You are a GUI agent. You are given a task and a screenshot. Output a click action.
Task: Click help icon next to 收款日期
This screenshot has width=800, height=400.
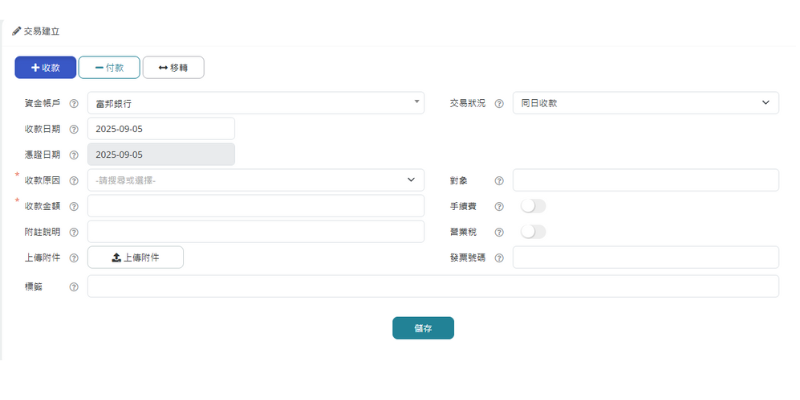(x=74, y=129)
